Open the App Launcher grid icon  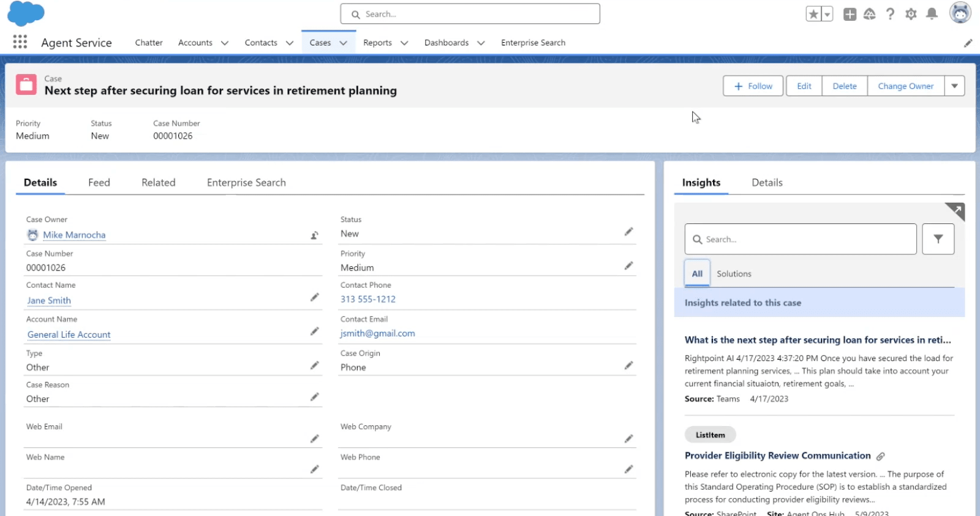pos(20,42)
